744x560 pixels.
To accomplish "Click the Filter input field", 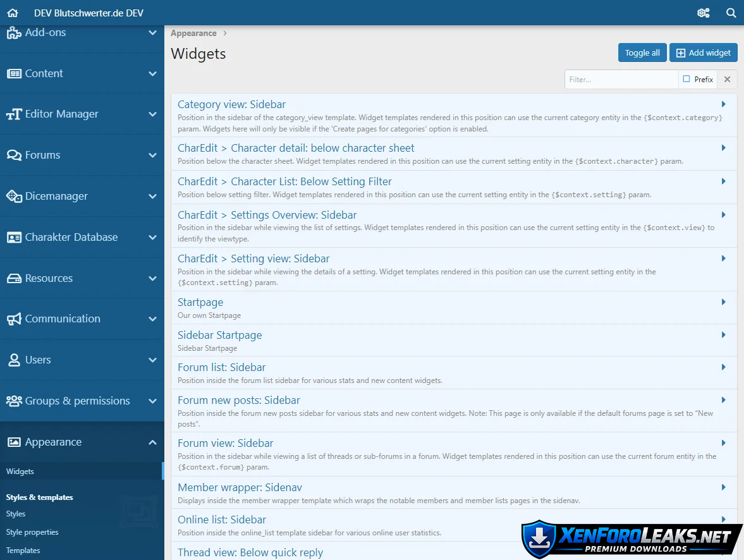I will (x=621, y=79).
